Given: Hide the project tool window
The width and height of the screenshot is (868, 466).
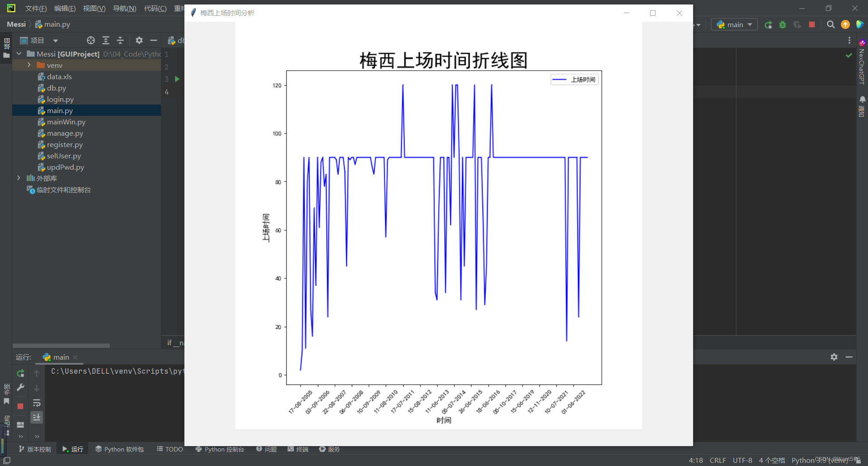Looking at the screenshot, I should (x=154, y=40).
